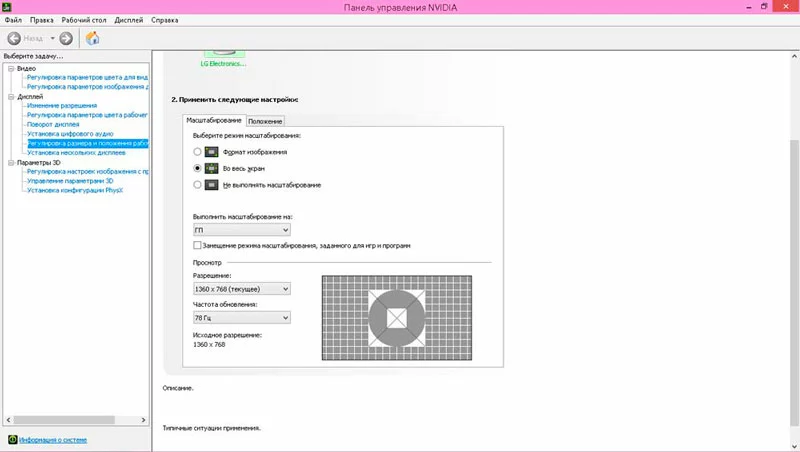Click the 'Типичные ситуации применения' text

212,428
